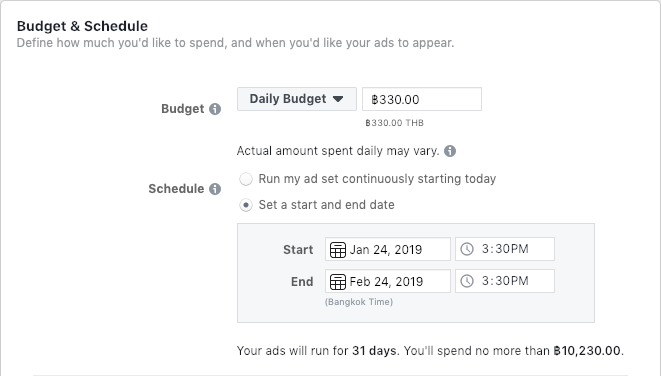Viewport: 661px width, 376px height.
Task: Click the End date field Feb 24, 2019
Action: (388, 281)
